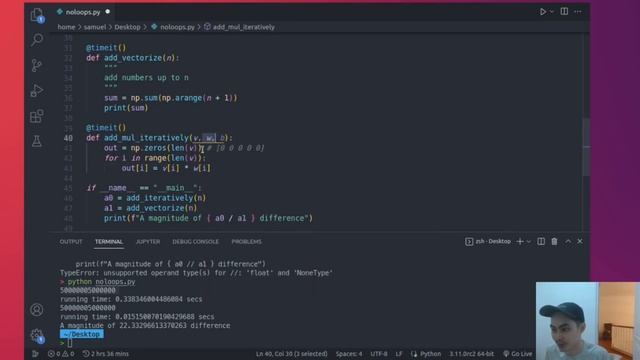Screen dimensions: 640x360
Task: Select Python interpreter '3.11.0rc2 64-bit'
Action: pyautogui.click(x=471, y=354)
